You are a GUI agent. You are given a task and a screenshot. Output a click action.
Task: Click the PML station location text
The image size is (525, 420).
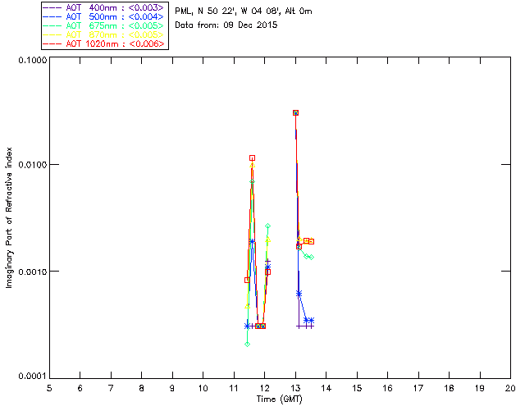point(244,11)
